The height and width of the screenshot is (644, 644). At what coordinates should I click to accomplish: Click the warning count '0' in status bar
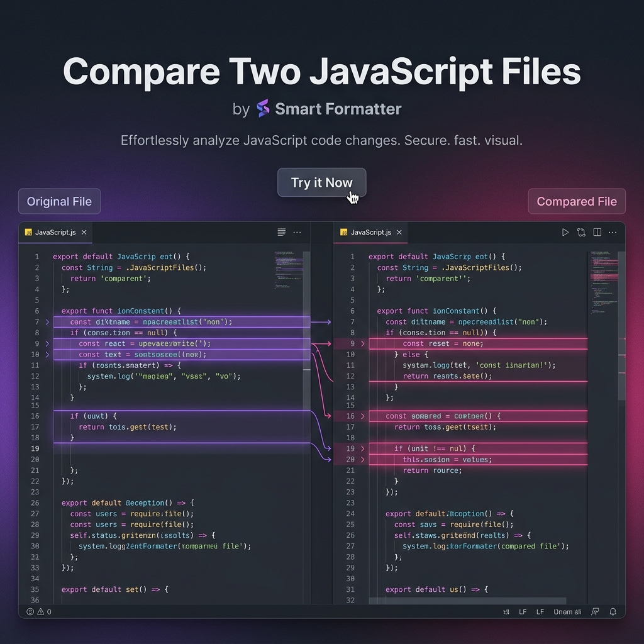[49, 611]
